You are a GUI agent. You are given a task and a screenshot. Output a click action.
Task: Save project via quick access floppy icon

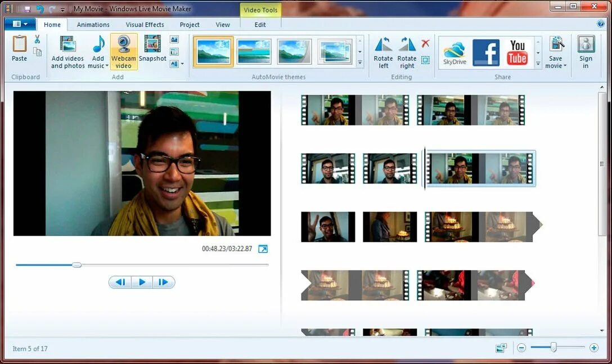click(x=28, y=9)
